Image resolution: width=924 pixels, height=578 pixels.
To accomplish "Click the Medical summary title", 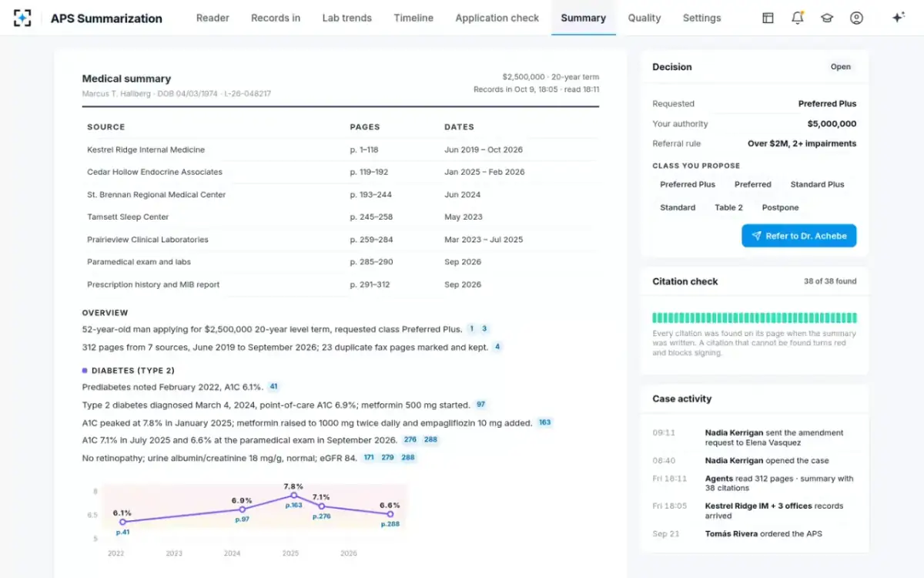I will (126, 79).
